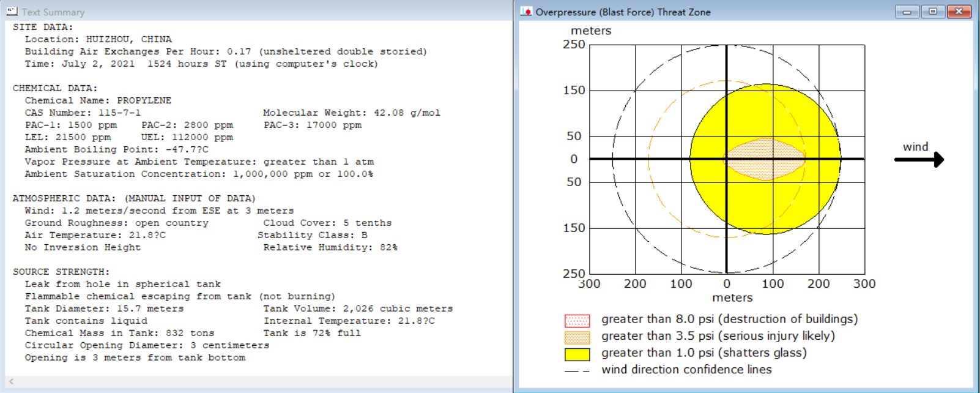Click 'PAC-2: 2800 ppm' value
The width and height of the screenshot is (980, 393).
[x=187, y=125]
